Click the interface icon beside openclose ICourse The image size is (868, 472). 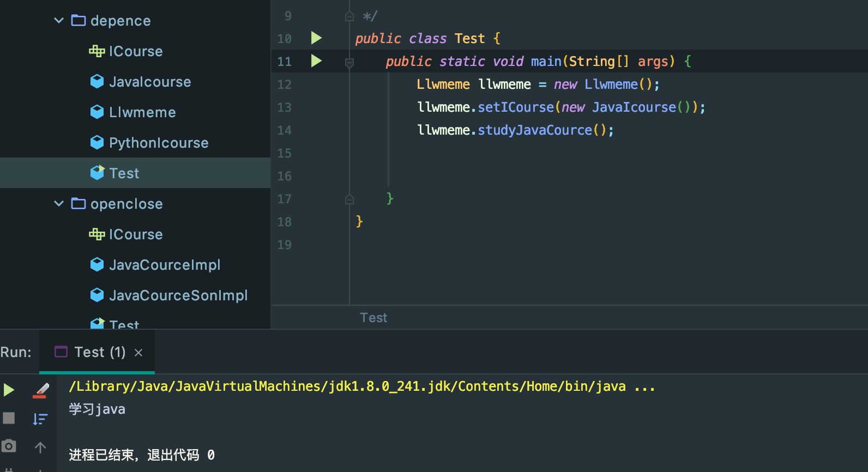[97, 234]
